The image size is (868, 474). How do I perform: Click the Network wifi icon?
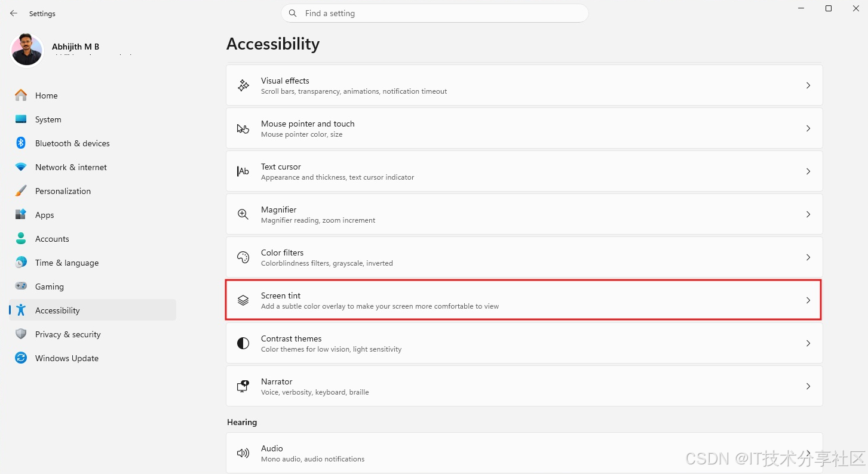click(x=21, y=167)
